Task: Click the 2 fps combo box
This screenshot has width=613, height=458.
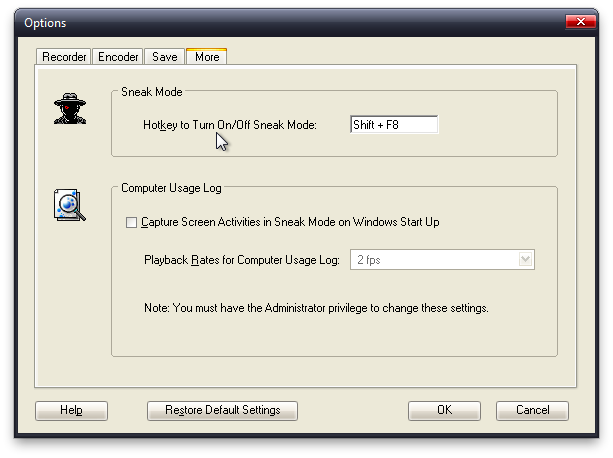Action: (442, 259)
